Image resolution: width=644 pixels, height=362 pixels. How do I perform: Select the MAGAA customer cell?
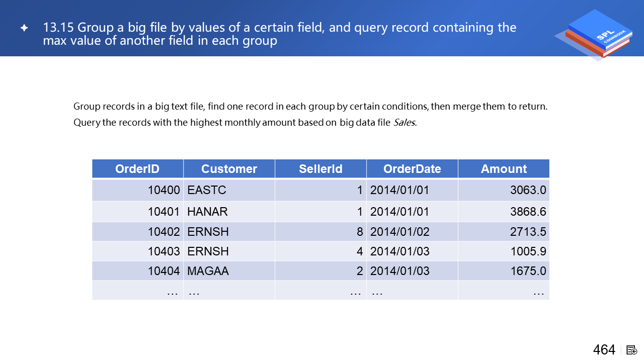(x=229, y=271)
